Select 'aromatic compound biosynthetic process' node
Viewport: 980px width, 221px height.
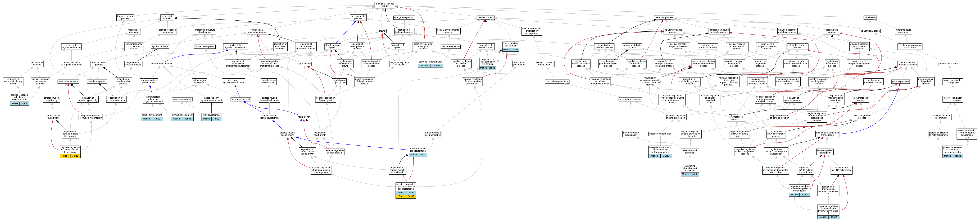[x=734, y=63]
